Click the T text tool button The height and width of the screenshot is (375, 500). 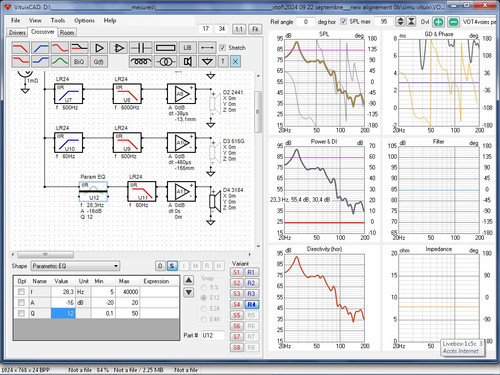pos(223,61)
